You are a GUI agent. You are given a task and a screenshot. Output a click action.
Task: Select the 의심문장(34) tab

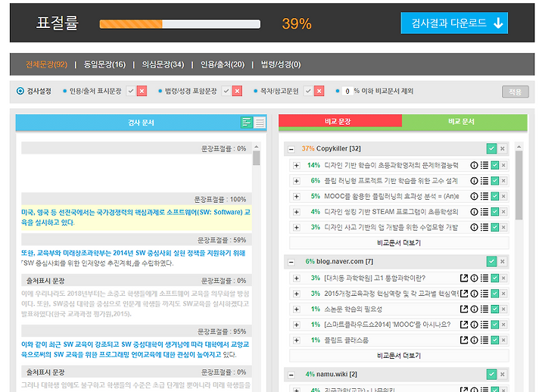(x=163, y=64)
